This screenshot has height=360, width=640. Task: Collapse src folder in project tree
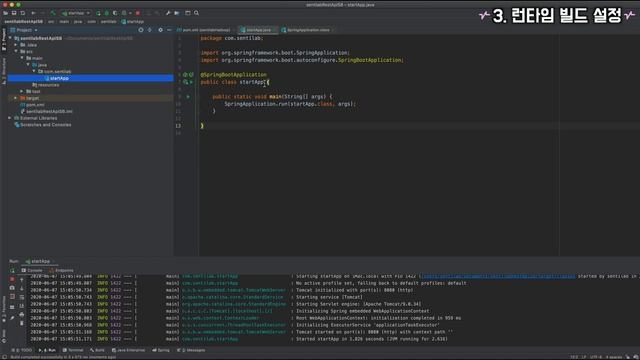[16, 51]
